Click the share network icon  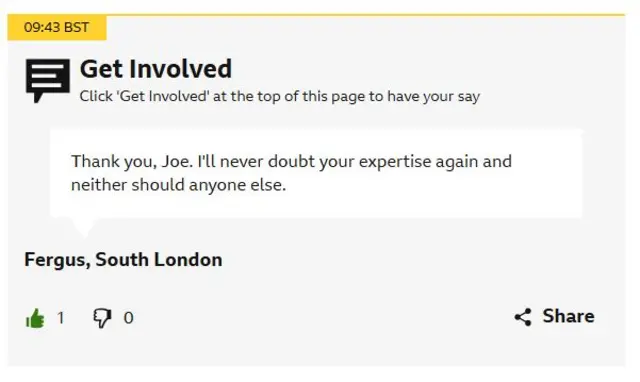tap(523, 317)
